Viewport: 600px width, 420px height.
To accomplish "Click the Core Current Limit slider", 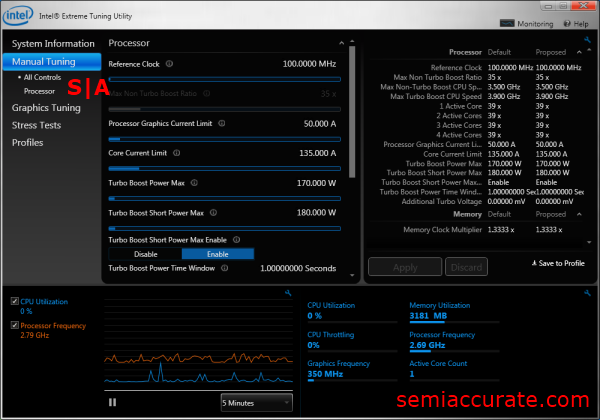I will tap(224, 168).
